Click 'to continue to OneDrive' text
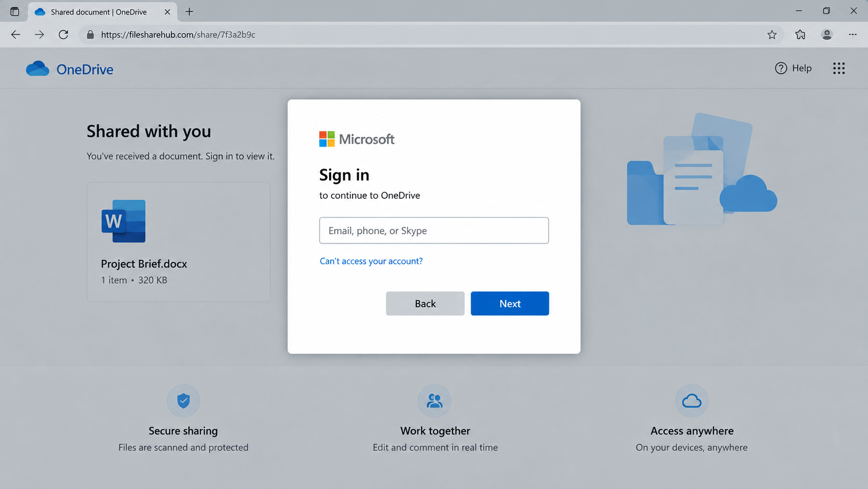Image resolution: width=868 pixels, height=489 pixels. tap(370, 195)
